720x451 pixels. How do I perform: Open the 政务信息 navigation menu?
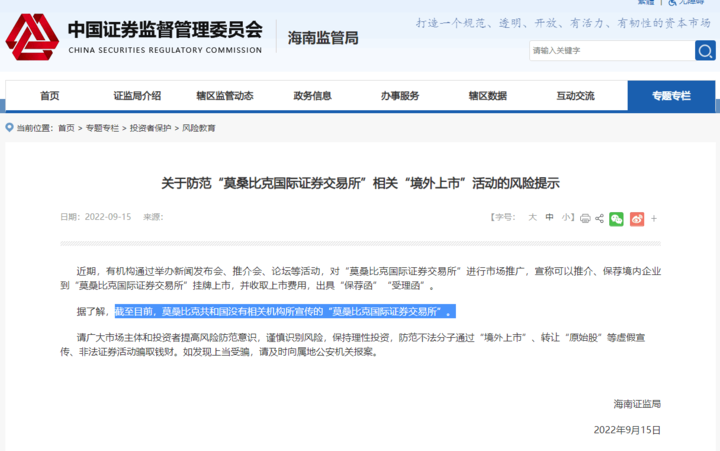coord(312,96)
